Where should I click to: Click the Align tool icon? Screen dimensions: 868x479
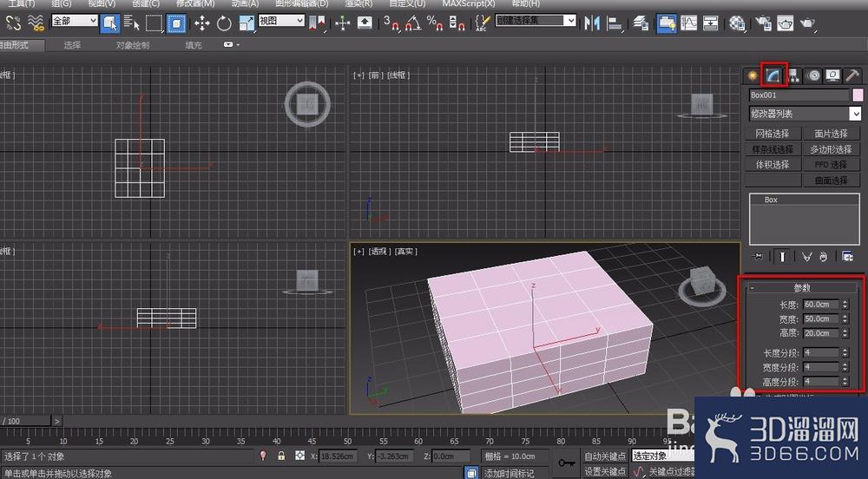click(615, 23)
